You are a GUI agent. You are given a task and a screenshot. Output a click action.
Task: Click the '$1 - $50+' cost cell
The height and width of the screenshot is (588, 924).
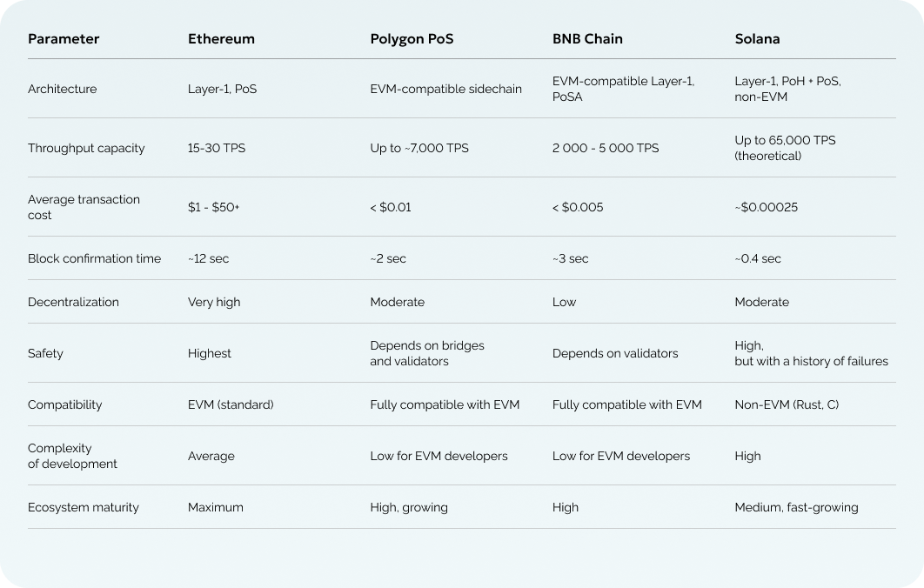214,207
